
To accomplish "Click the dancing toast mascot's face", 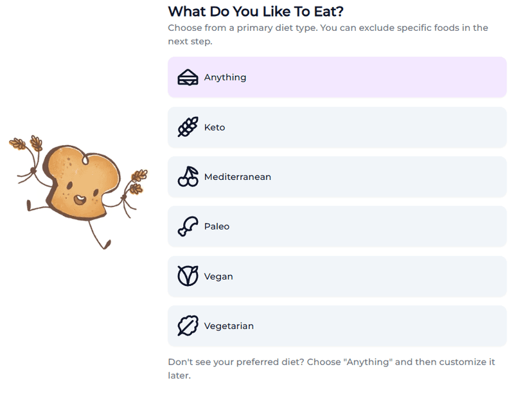I will click(x=82, y=195).
